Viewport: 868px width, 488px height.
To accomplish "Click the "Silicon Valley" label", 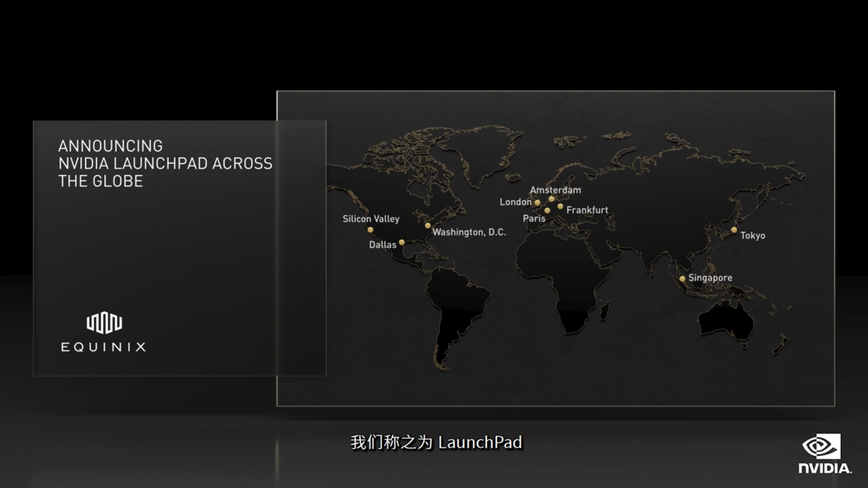I will tap(371, 219).
